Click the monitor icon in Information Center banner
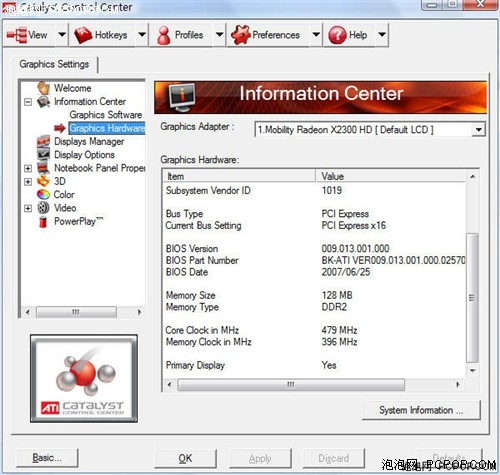 [182, 97]
